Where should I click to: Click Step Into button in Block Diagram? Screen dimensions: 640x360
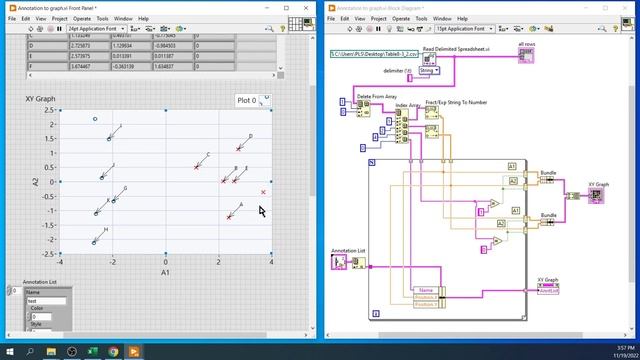411,29
